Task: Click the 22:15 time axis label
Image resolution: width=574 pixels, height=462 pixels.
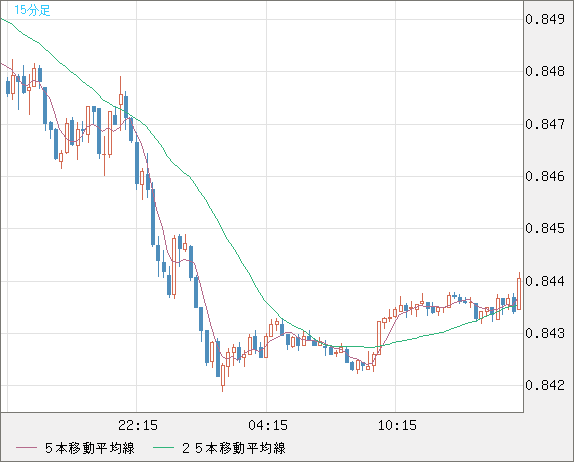Action: coord(138,425)
